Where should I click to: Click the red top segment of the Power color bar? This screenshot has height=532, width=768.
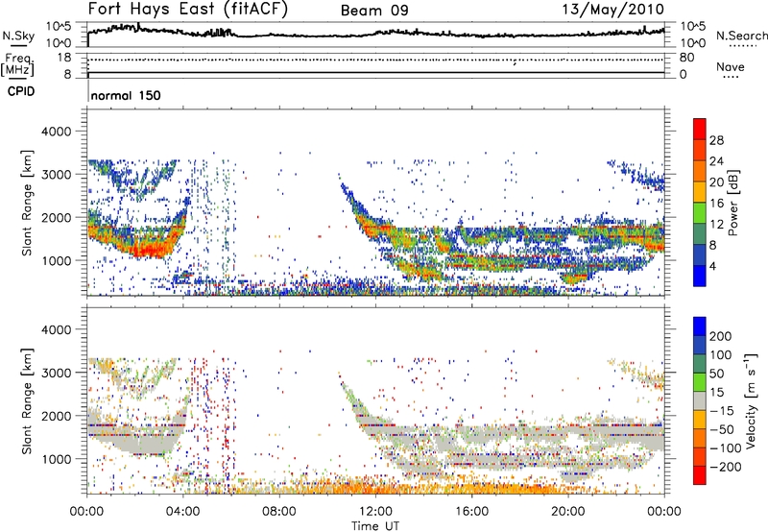(700, 129)
